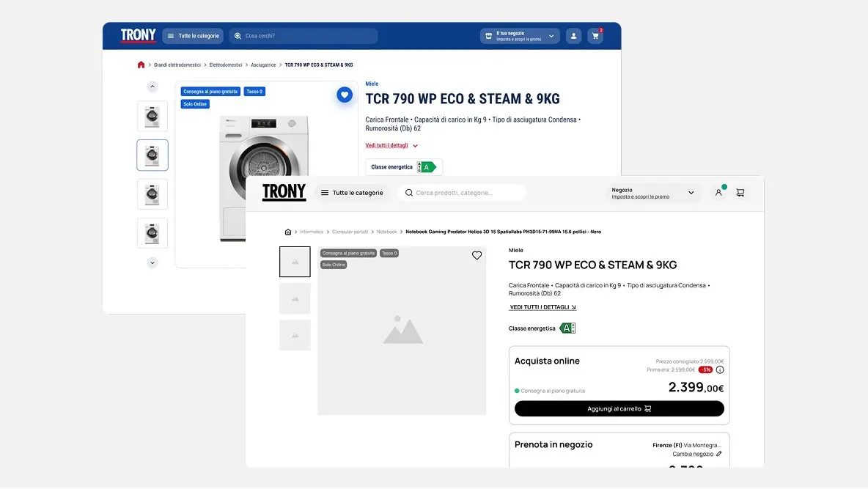The width and height of the screenshot is (868, 489).
Task: Click the home icon in front window breadcrumb
Action: point(288,232)
